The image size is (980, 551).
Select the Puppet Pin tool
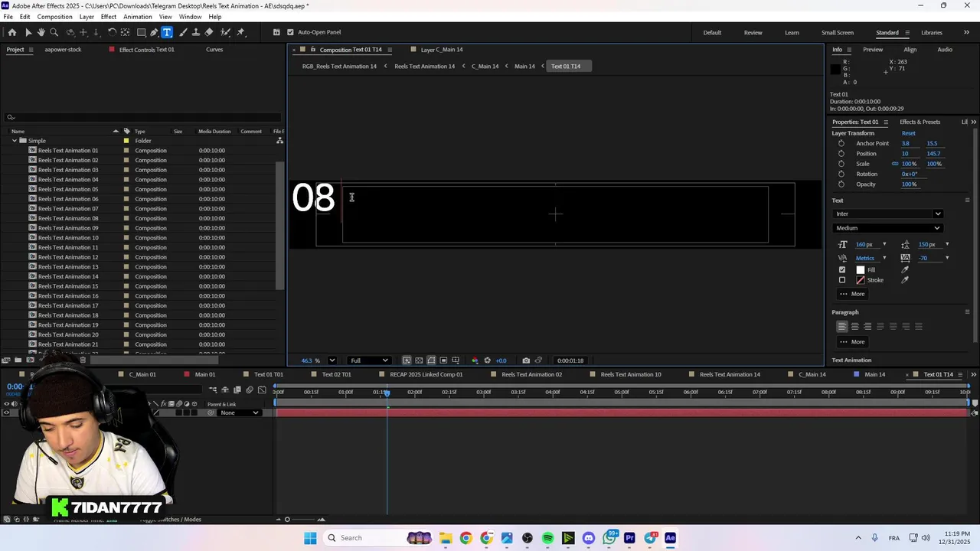click(240, 32)
